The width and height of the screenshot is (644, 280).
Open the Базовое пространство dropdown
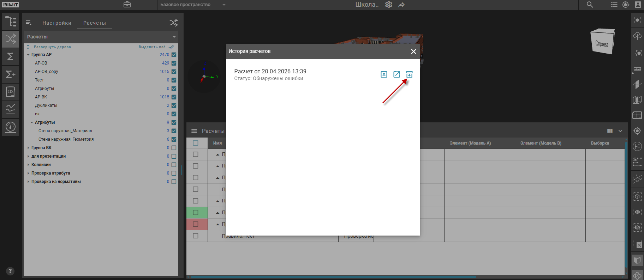pos(193,5)
